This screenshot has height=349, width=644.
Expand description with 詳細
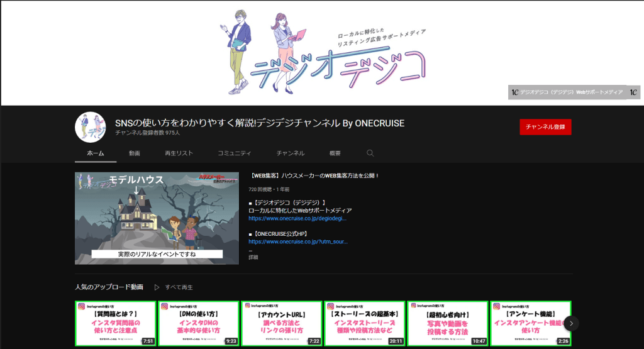point(253,257)
